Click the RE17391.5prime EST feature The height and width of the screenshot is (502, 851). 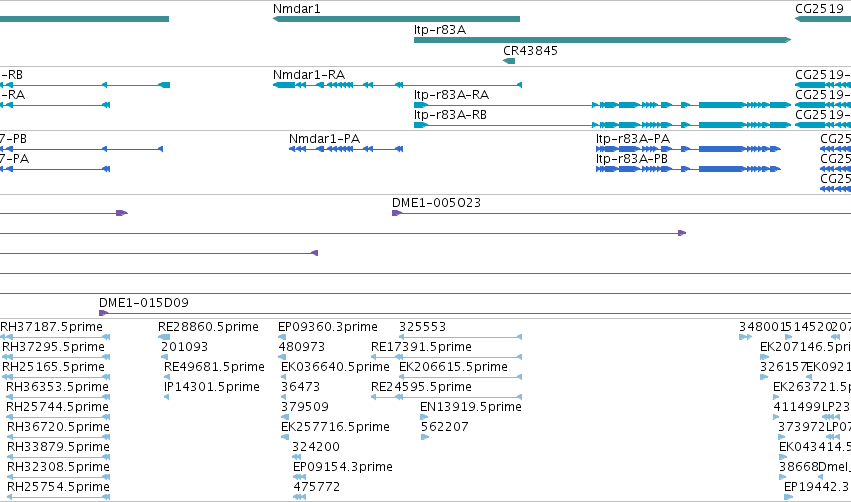[x=446, y=357]
